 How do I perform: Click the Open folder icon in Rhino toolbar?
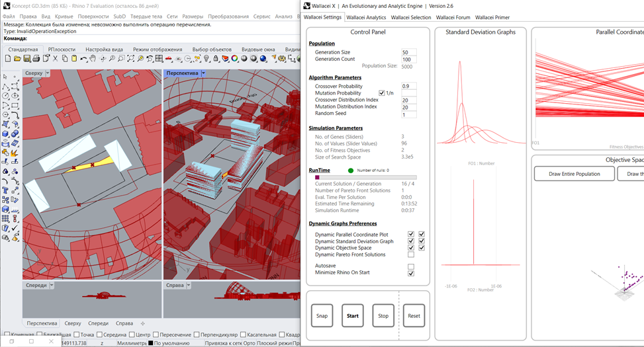pos(17,59)
